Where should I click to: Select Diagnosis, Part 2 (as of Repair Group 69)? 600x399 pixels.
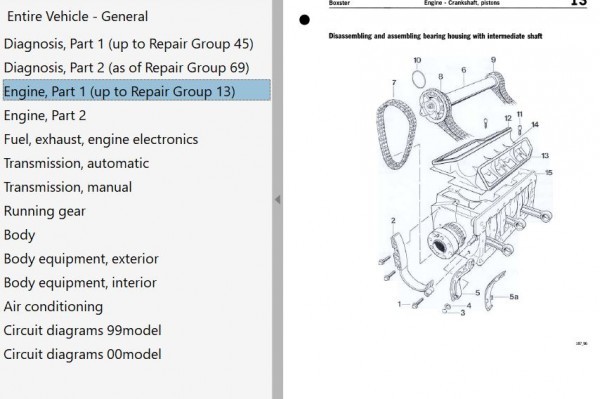pyautogui.click(x=126, y=68)
